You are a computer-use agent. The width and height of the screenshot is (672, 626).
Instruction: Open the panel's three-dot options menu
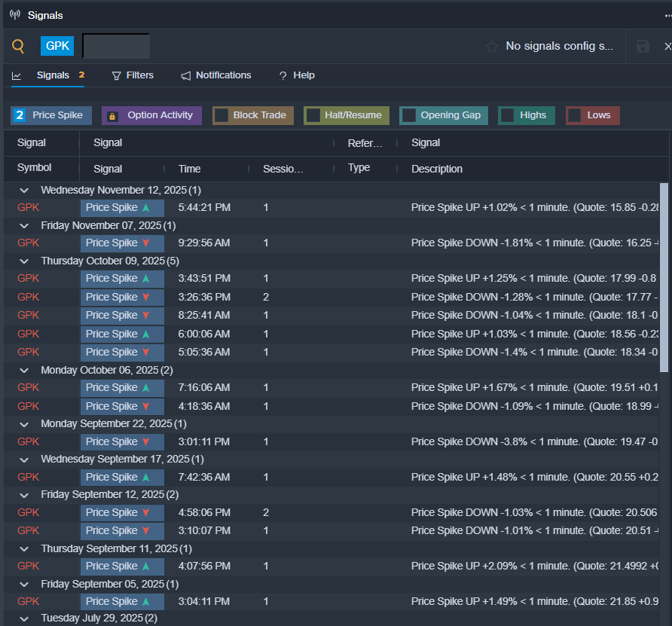(x=666, y=15)
